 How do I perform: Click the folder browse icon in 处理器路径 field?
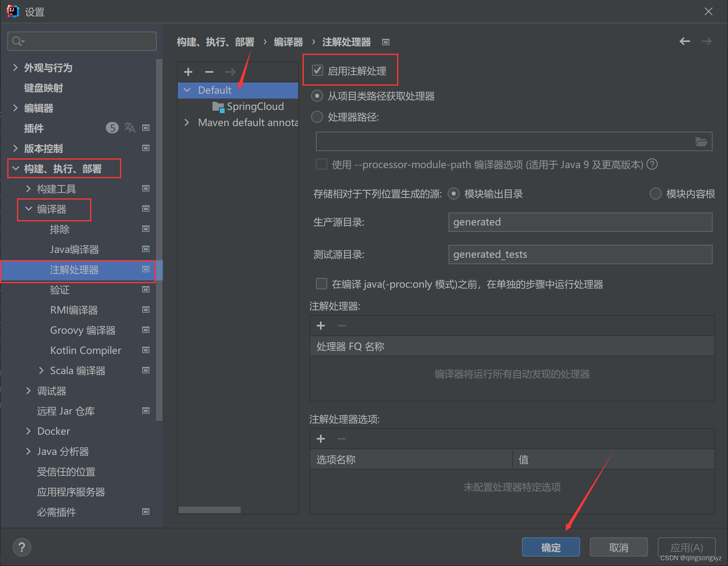(x=701, y=142)
